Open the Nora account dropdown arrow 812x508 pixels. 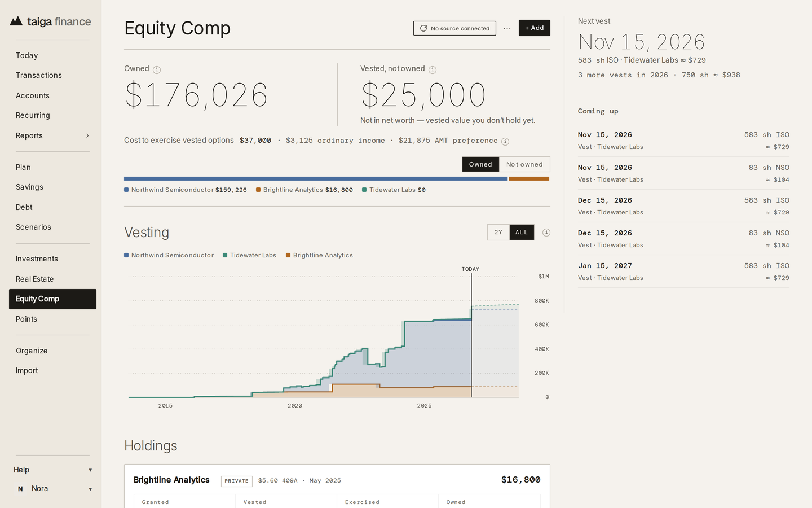click(90, 489)
